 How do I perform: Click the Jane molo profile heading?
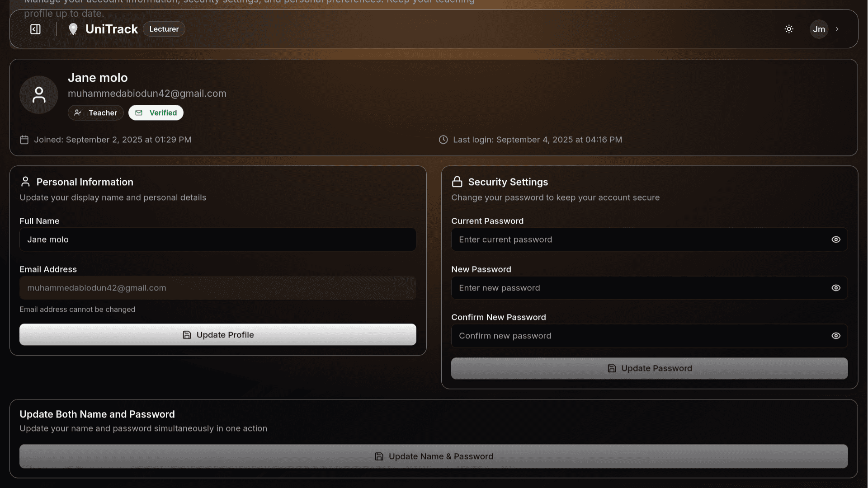pyautogui.click(x=98, y=78)
